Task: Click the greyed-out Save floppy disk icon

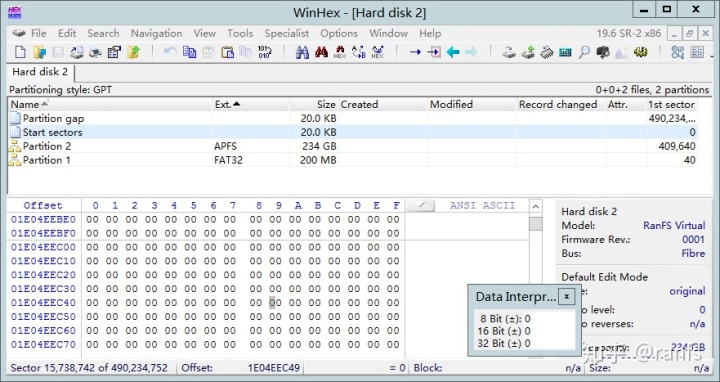Action: point(58,52)
